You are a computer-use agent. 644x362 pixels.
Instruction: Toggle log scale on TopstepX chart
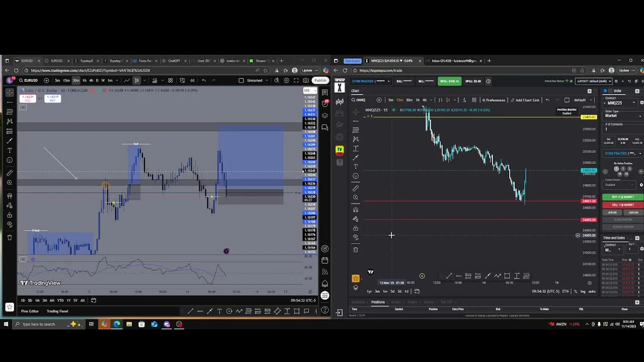point(584,292)
